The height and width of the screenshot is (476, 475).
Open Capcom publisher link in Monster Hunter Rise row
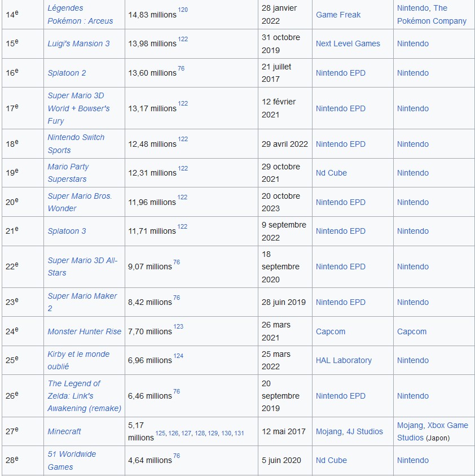[412, 331]
